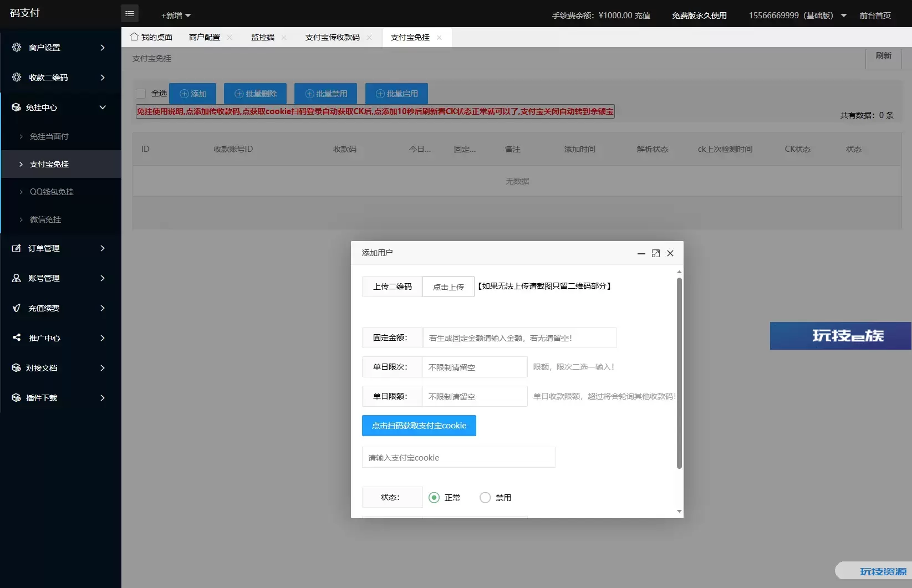
Task: Click the 免费版永久使用 link
Action: coord(699,16)
